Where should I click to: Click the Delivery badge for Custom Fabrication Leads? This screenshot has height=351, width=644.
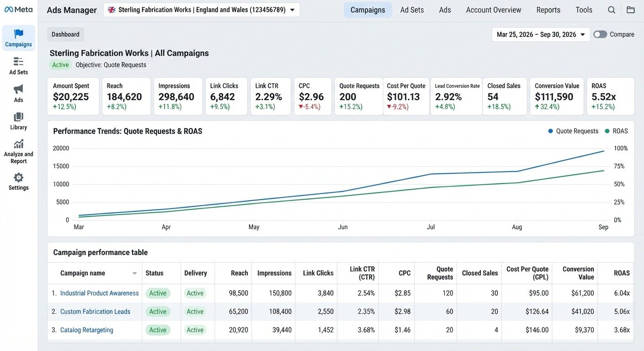click(x=195, y=312)
